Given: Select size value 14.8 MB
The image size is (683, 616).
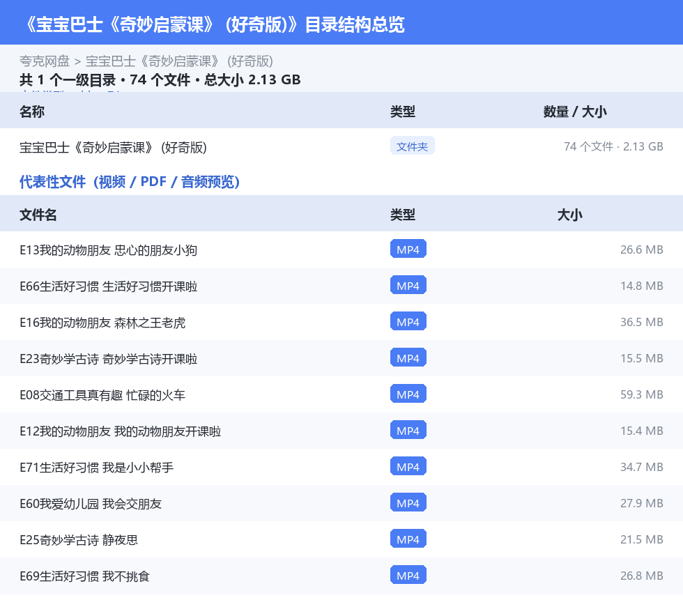Looking at the screenshot, I should [x=642, y=286].
